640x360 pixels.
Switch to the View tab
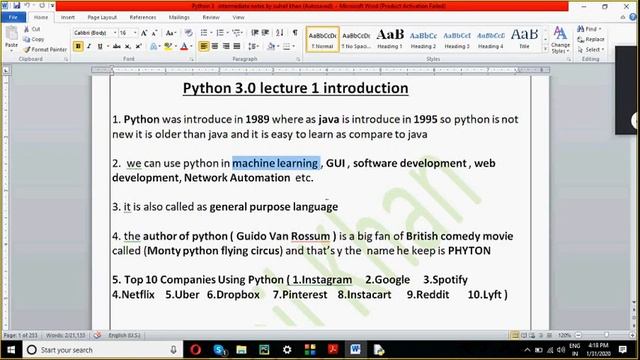pyautogui.click(x=238, y=17)
